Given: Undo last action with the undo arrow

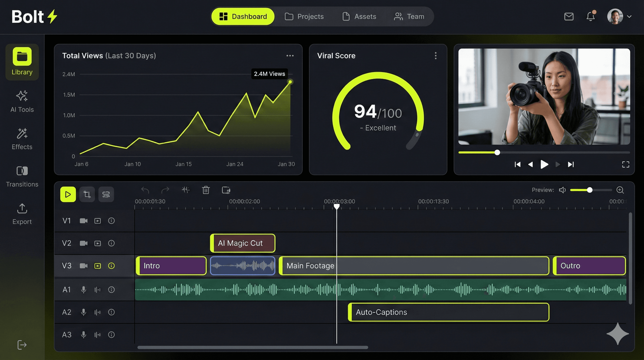Looking at the screenshot, I should point(145,190).
